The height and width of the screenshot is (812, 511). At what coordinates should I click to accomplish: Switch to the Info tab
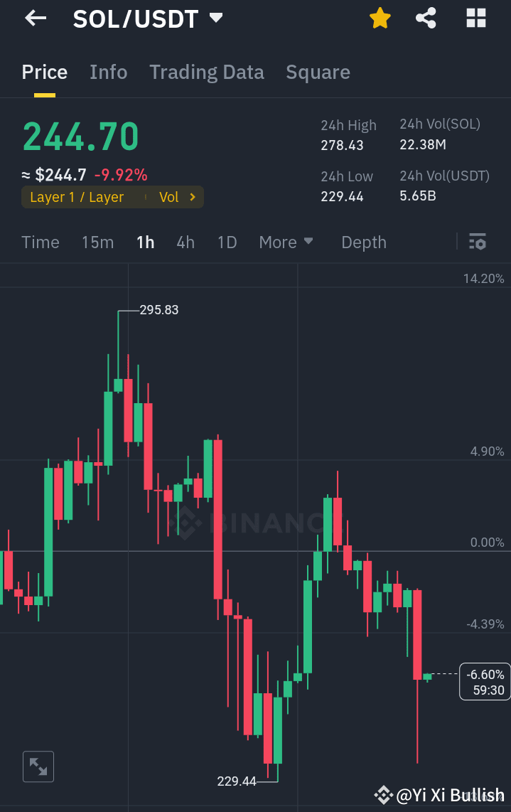108,72
